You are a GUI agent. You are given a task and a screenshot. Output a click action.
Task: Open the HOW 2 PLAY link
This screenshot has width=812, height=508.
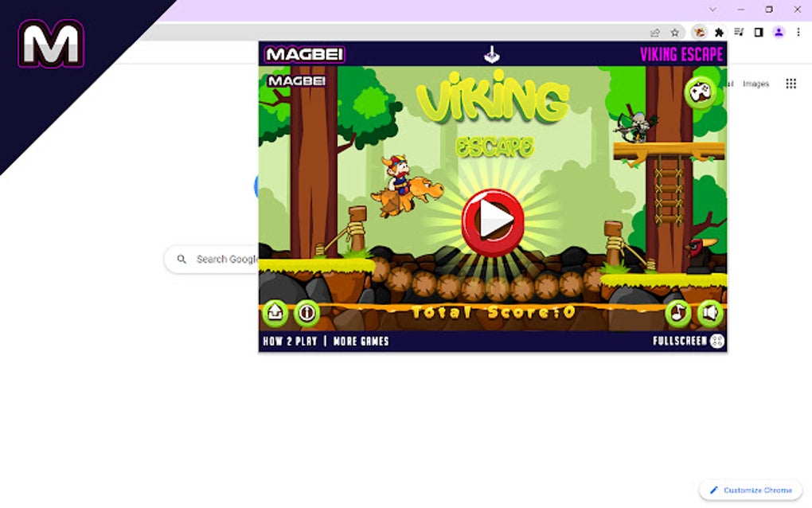tap(290, 342)
